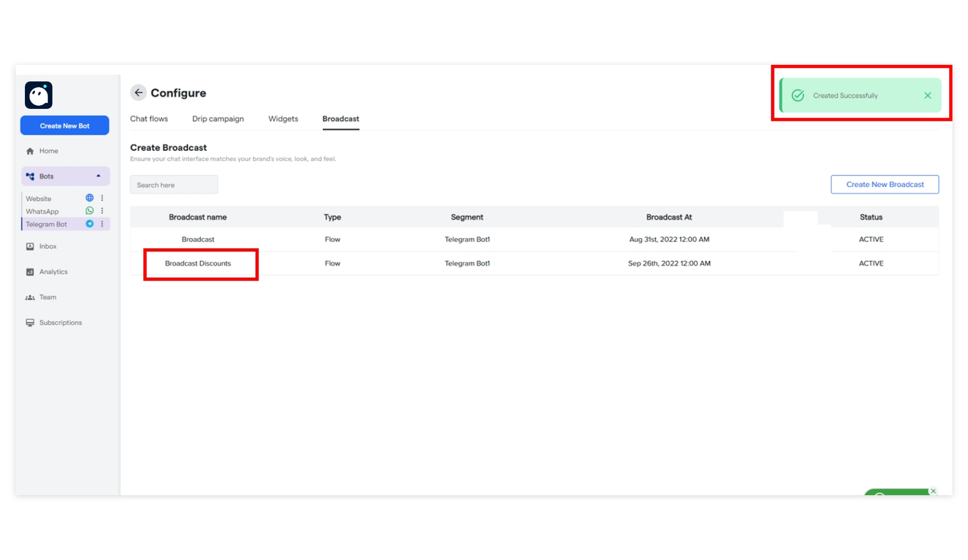Image resolution: width=968 pixels, height=560 pixels.
Task: Go to the Widgets tab
Action: [x=283, y=119]
